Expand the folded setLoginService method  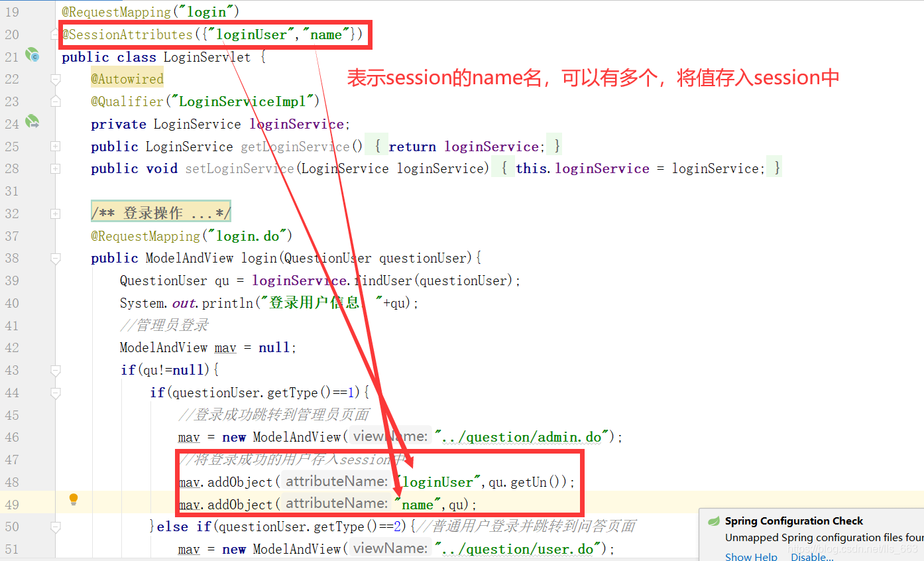pos(56,168)
